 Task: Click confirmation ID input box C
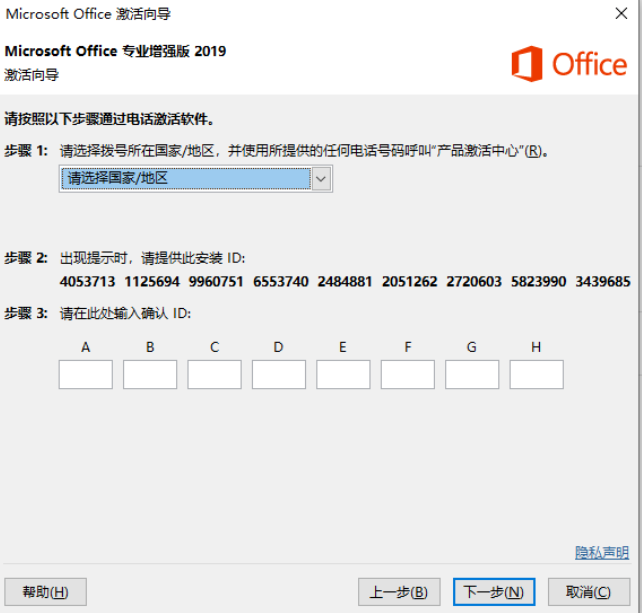point(215,374)
